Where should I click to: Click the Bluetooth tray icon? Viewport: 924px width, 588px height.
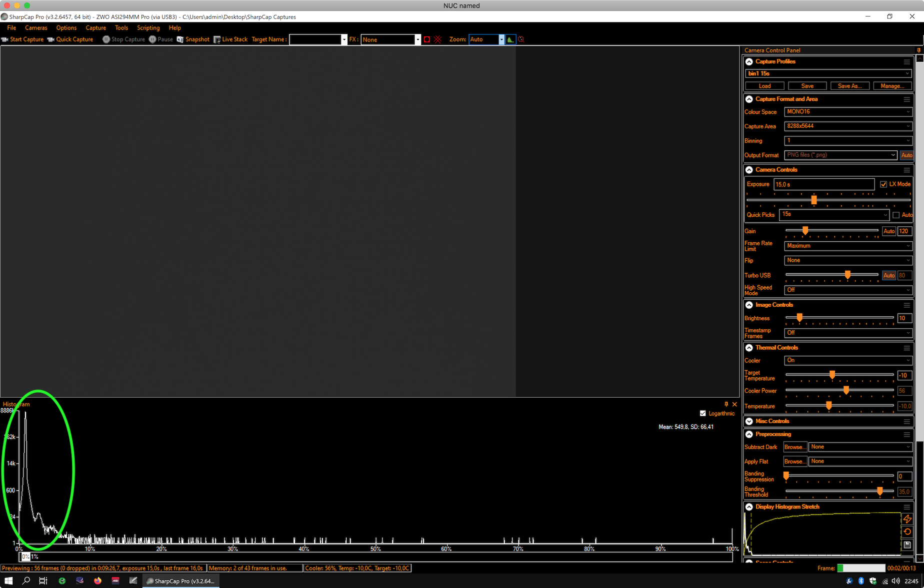861,581
